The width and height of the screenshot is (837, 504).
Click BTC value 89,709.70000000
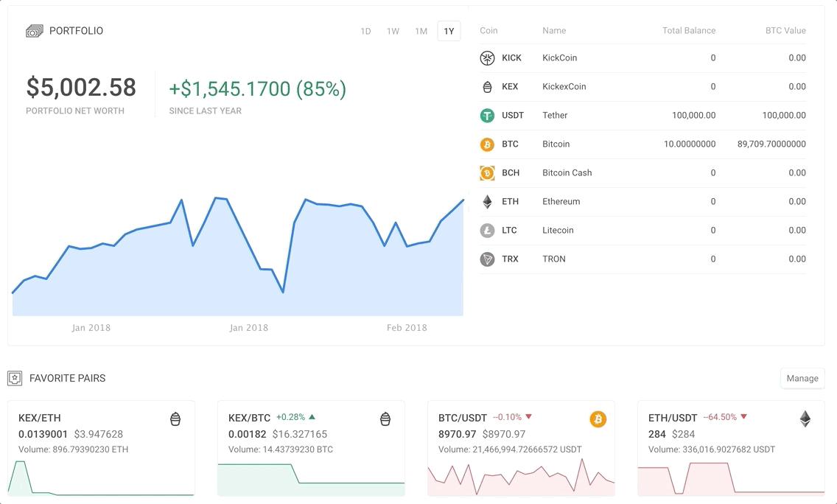click(771, 144)
